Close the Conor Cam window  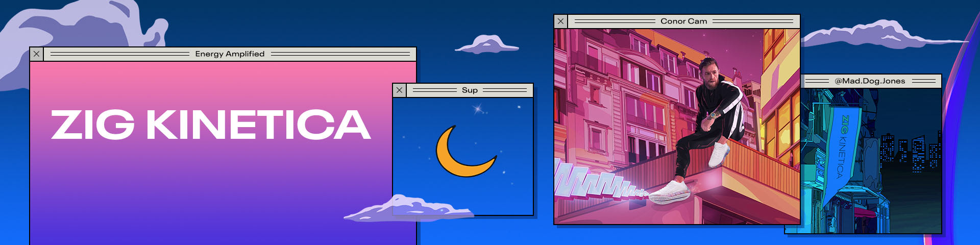point(561,21)
